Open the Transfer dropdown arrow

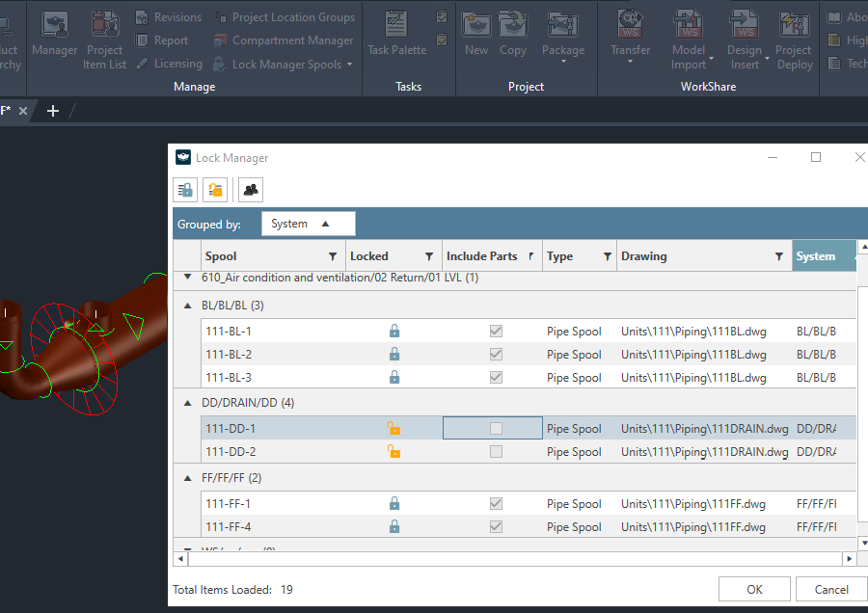click(630, 62)
